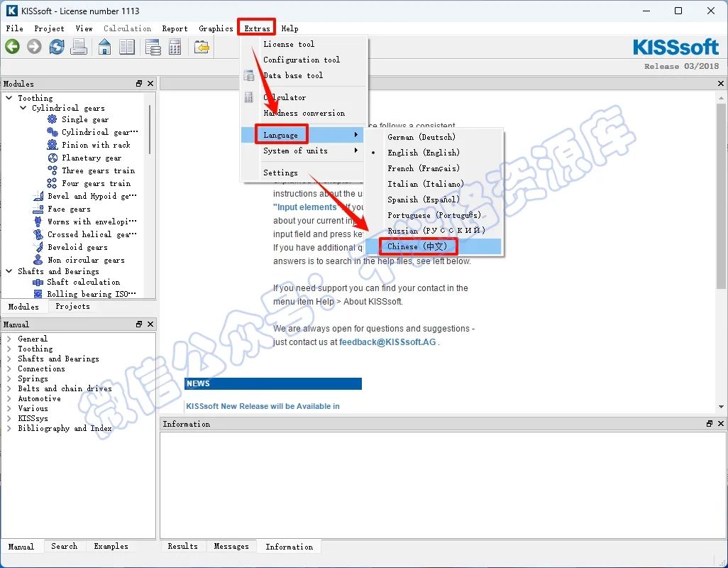Switch to the Projects tab

click(72, 306)
